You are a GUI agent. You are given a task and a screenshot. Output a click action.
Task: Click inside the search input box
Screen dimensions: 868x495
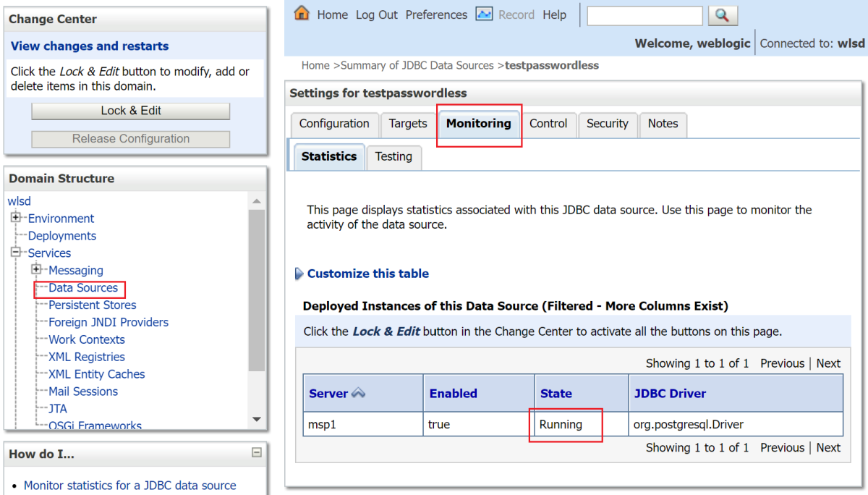[x=644, y=14]
